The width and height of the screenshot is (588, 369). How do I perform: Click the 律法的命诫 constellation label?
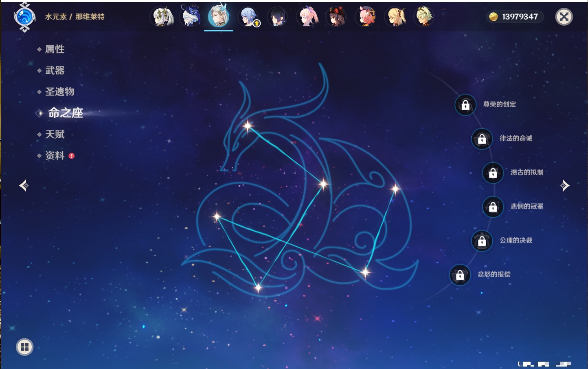516,138
